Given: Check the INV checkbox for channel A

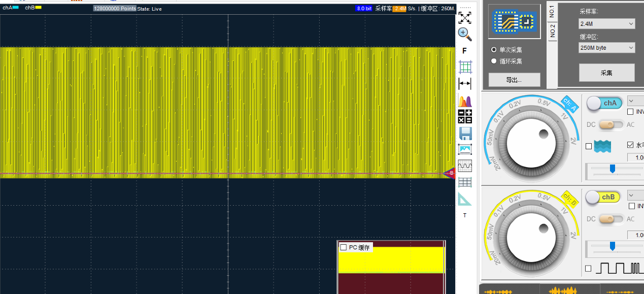Looking at the screenshot, I should 630,112.
